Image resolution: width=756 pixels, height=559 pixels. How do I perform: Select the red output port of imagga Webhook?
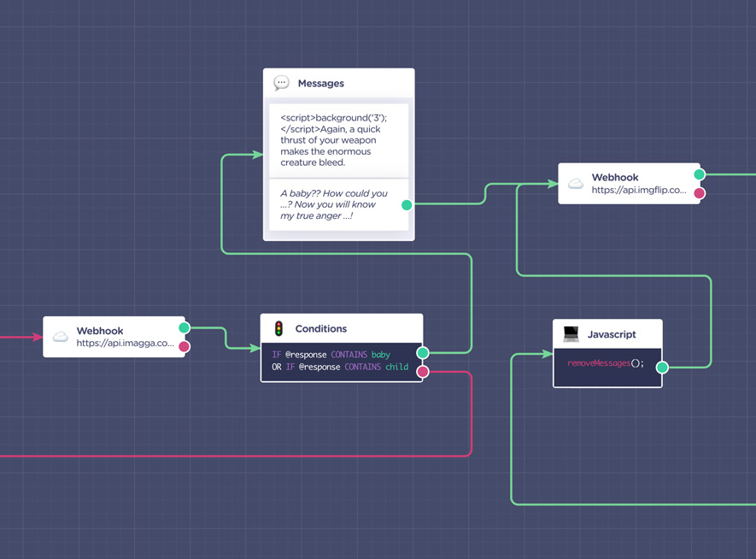pyautogui.click(x=184, y=346)
